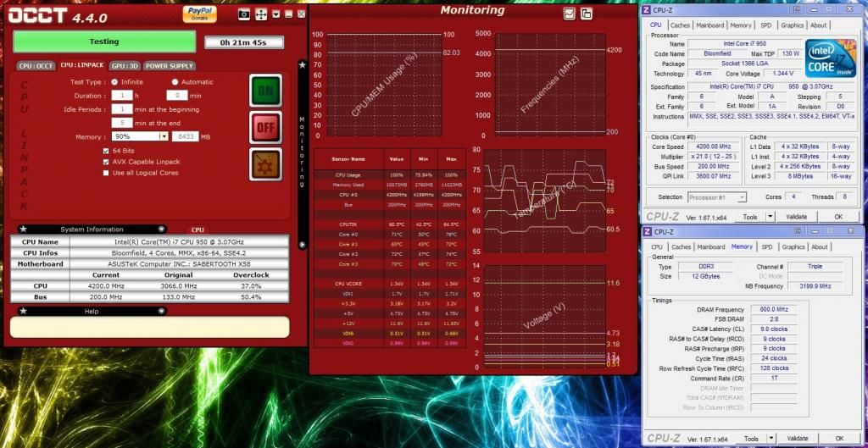Switch to the CPU : OCCT tab
This screenshot has width=868, height=448.
[36, 66]
